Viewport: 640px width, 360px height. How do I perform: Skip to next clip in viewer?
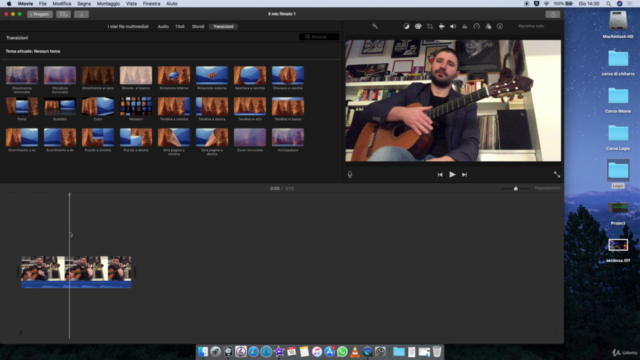(x=464, y=175)
